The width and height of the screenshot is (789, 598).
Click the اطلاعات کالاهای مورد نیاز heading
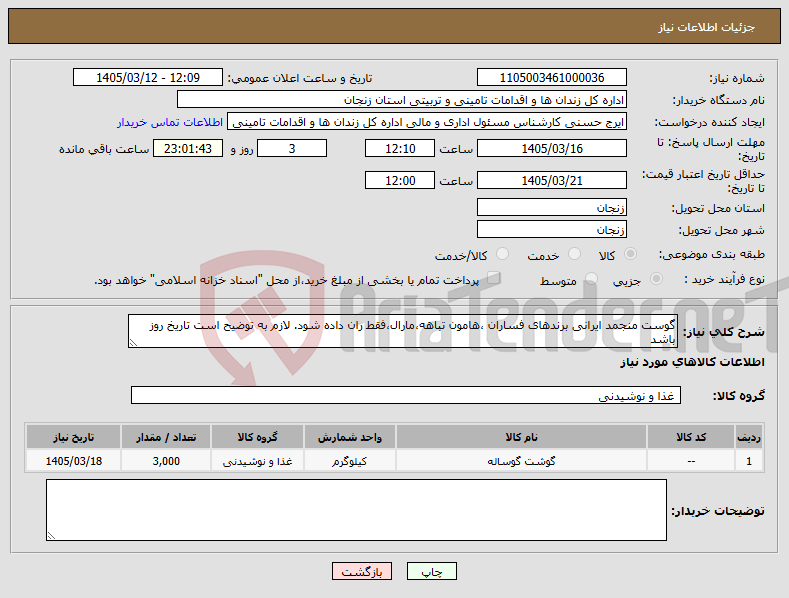click(x=692, y=362)
